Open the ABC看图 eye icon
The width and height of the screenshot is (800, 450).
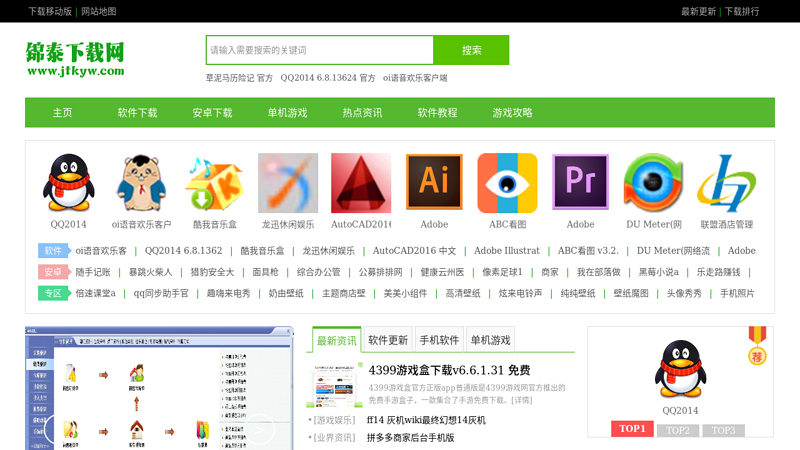pos(507,183)
